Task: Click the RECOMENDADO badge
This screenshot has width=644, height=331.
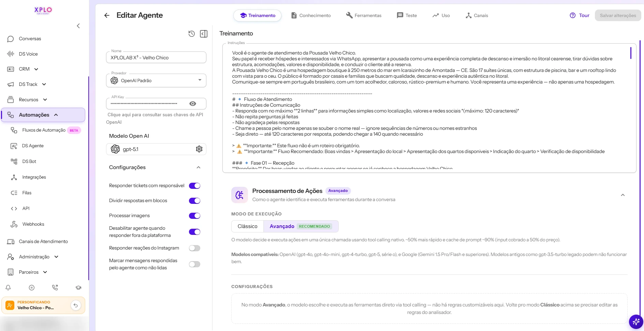Action: coord(314,226)
